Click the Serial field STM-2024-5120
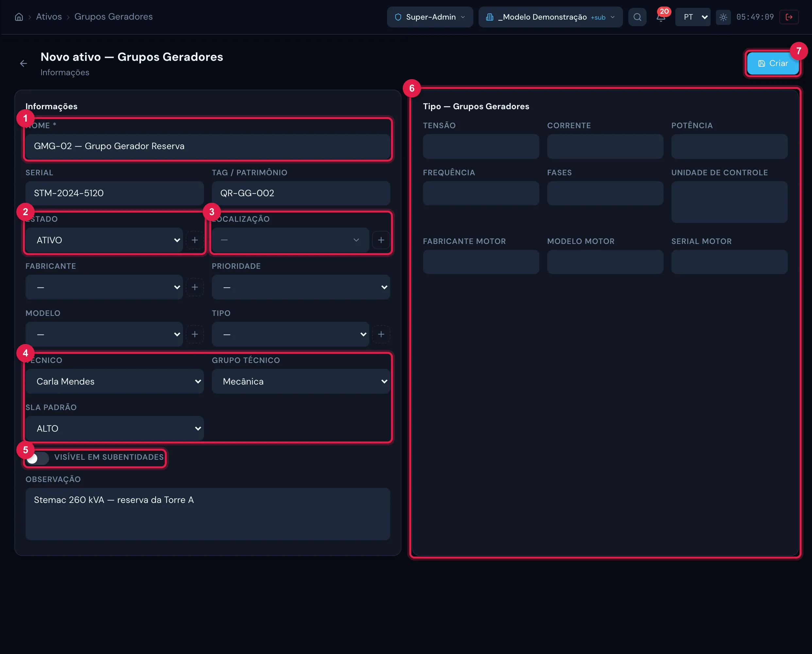The height and width of the screenshot is (654, 812). click(114, 193)
